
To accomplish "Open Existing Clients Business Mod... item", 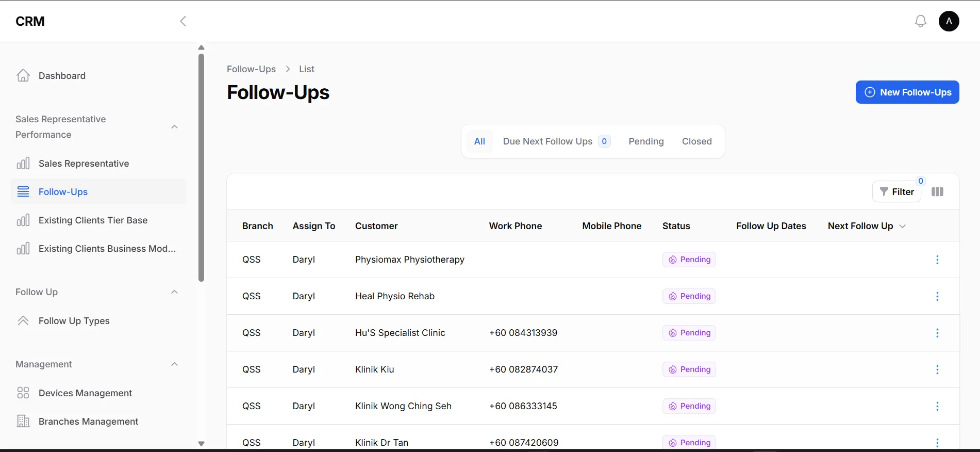I will click(98, 249).
